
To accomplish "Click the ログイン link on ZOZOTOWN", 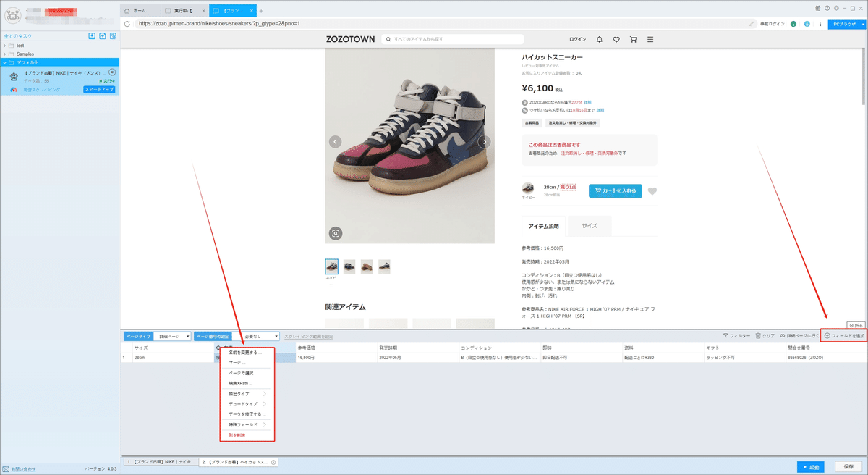I will (x=577, y=39).
